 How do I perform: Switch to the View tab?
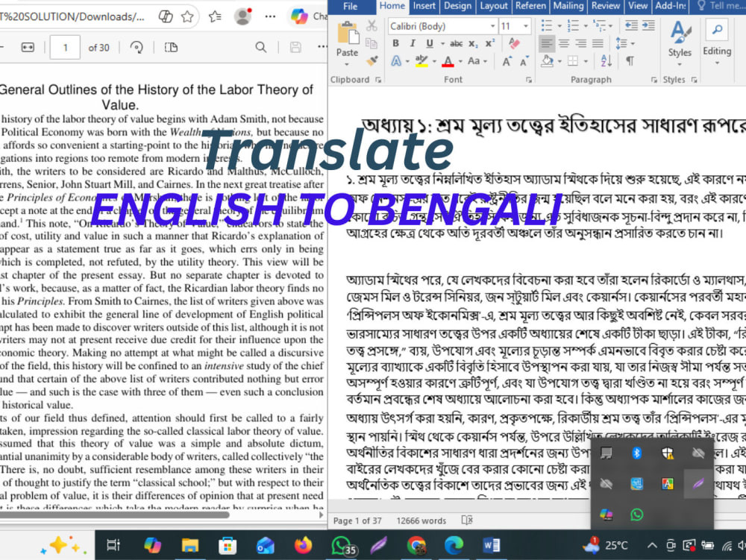tap(638, 6)
